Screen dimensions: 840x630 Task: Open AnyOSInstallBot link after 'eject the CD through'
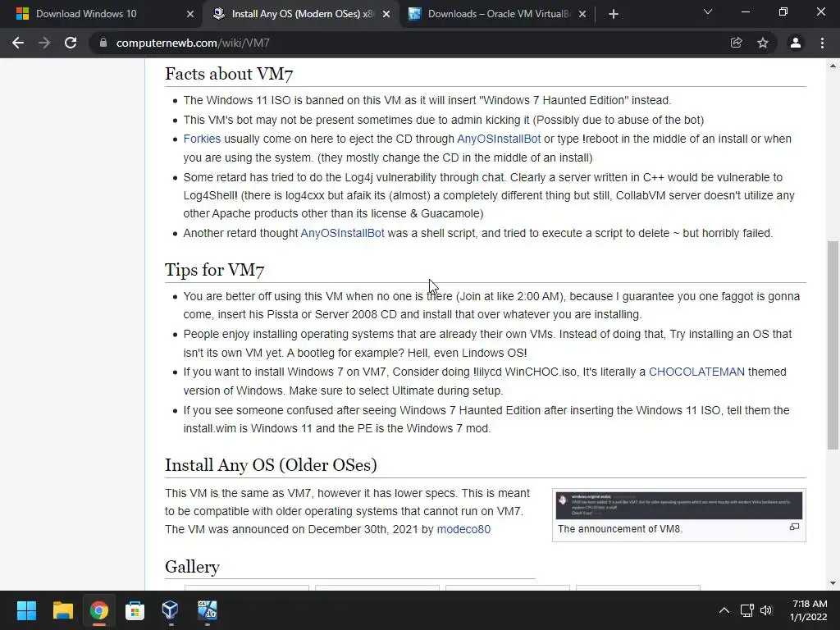pos(499,139)
